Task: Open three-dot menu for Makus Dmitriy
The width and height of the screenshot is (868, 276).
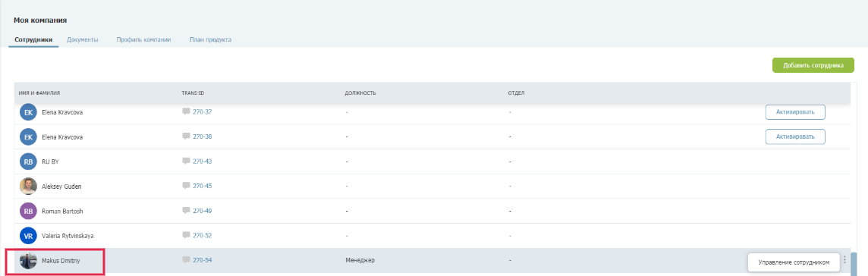Action: pyautogui.click(x=844, y=260)
